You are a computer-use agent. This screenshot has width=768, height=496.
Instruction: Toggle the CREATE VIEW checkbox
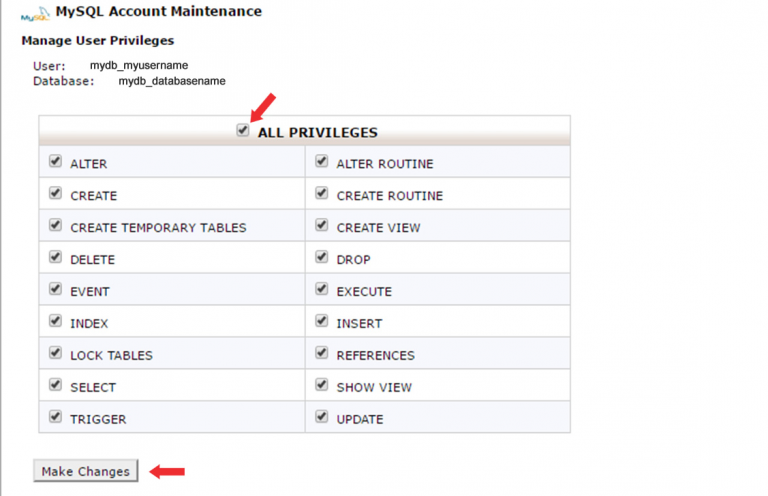tap(321, 226)
